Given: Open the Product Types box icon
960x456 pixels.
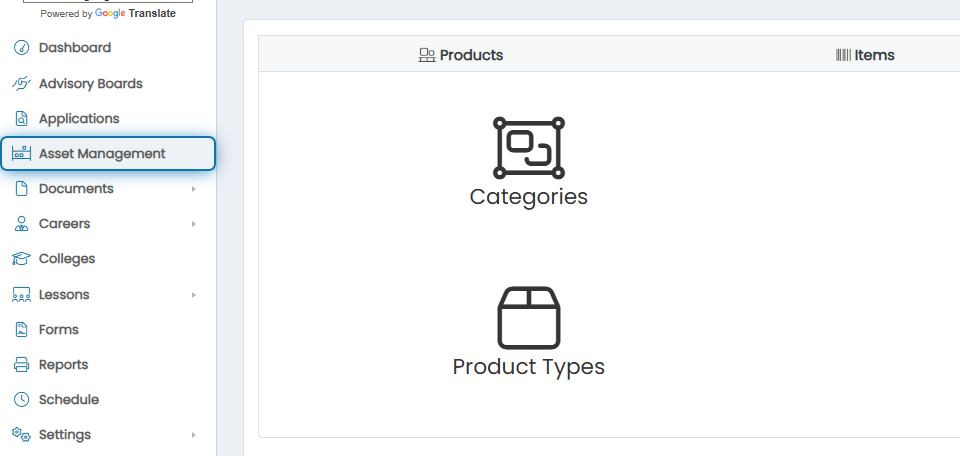Looking at the screenshot, I should pyautogui.click(x=528, y=318).
